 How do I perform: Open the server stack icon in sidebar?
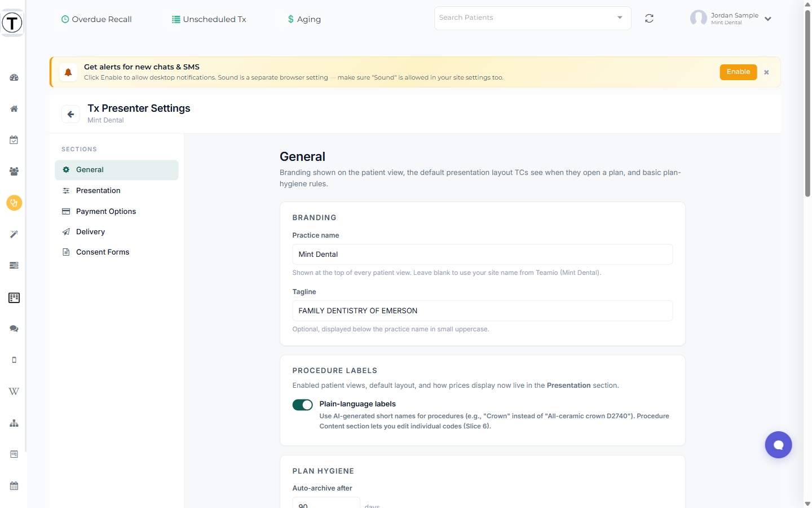click(x=14, y=265)
